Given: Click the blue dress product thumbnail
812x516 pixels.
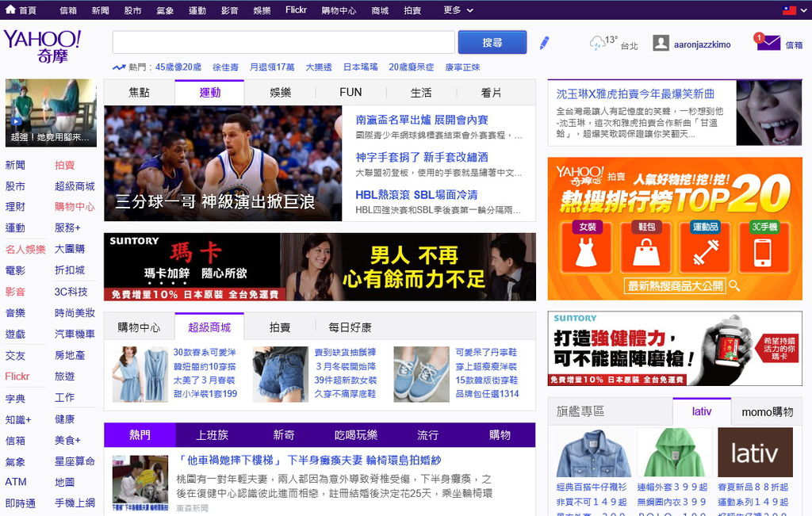Looking at the screenshot, I should pos(140,373).
